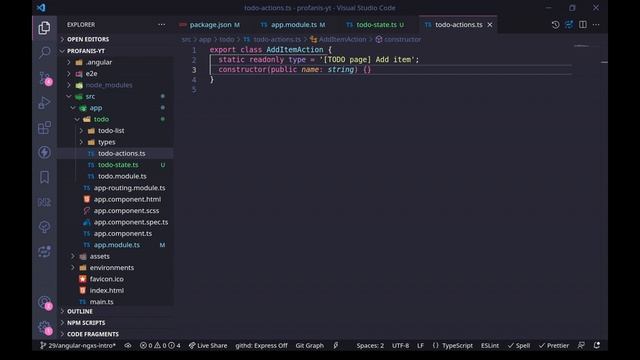Click the editor minimap preview

point(581,46)
